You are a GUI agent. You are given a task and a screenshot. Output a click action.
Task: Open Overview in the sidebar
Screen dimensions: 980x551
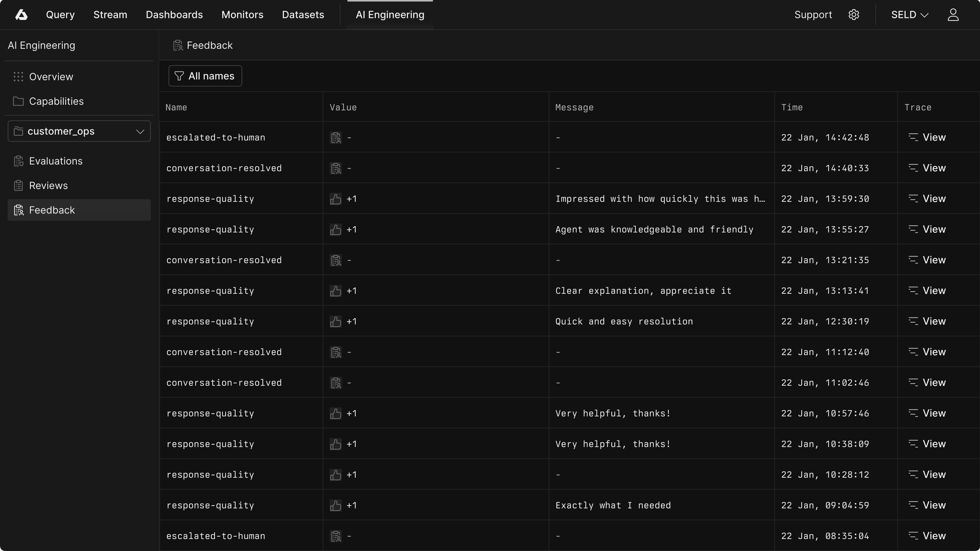pyautogui.click(x=79, y=77)
